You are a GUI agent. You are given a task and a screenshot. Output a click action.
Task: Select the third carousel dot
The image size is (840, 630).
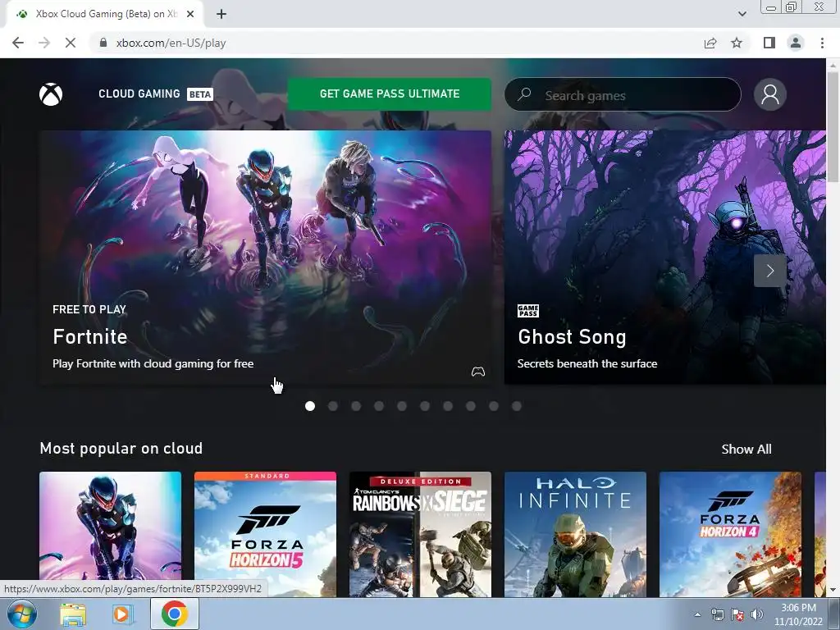click(x=356, y=406)
